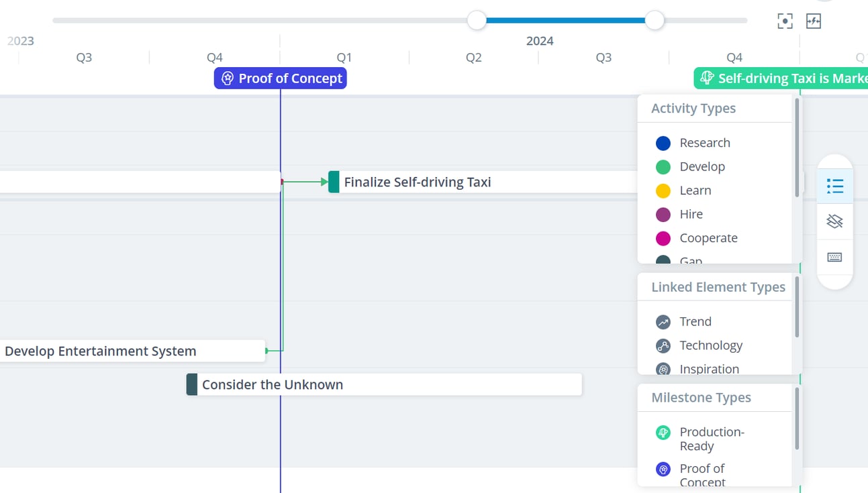
Task: Click the purple Proof of Concept milestone icon
Action: click(663, 469)
